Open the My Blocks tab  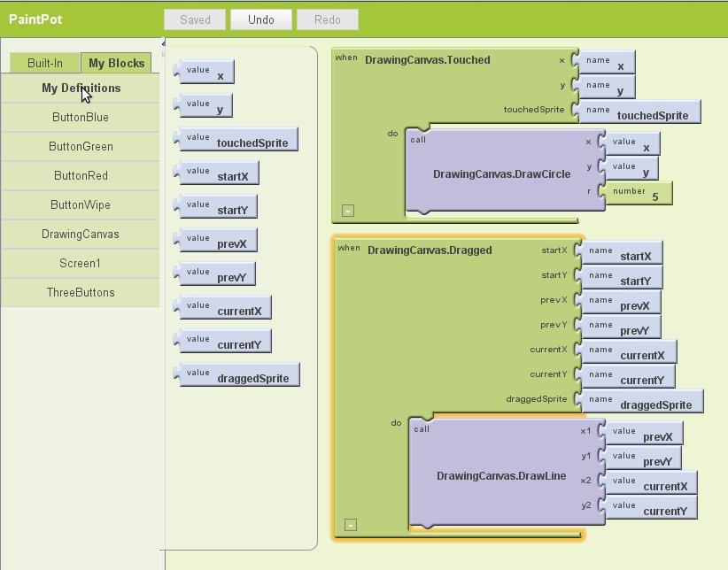click(116, 64)
